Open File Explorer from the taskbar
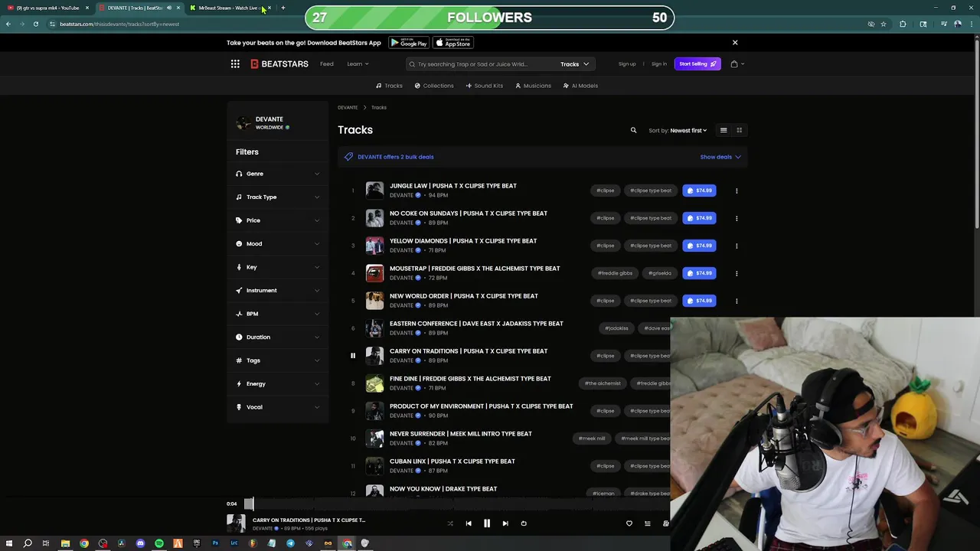This screenshot has width=980, height=551. [65, 543]
